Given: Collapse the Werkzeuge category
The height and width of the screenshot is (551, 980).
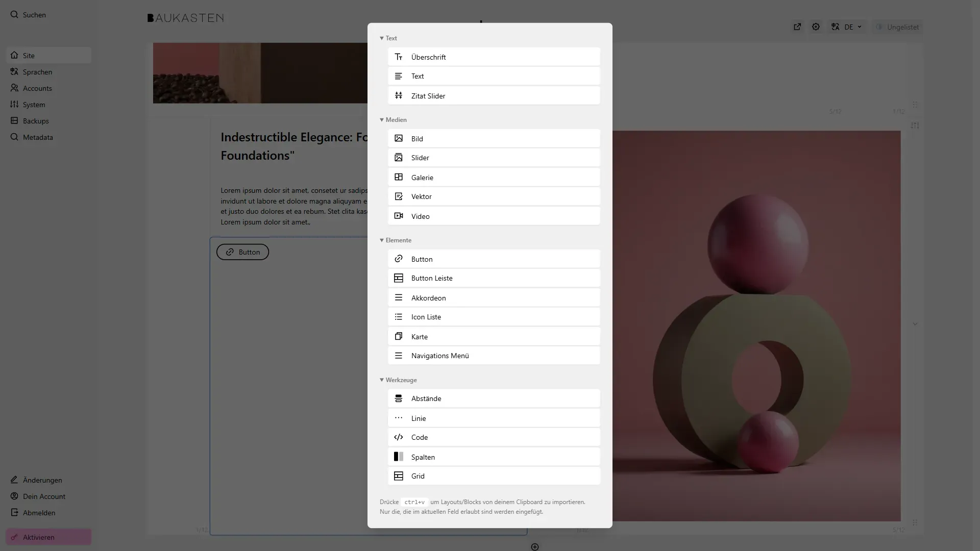Looking at the screenshot, I should [x=398, y=380].
